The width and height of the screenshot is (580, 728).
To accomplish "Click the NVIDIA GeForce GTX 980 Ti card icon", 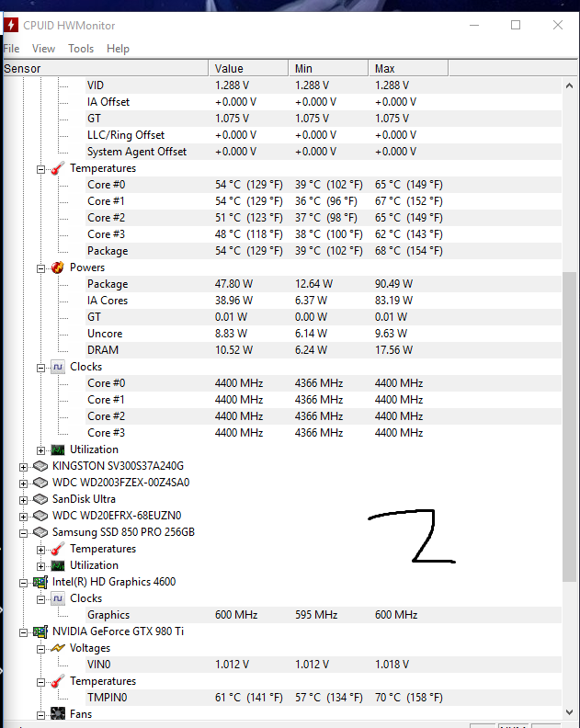I will 40,631.
